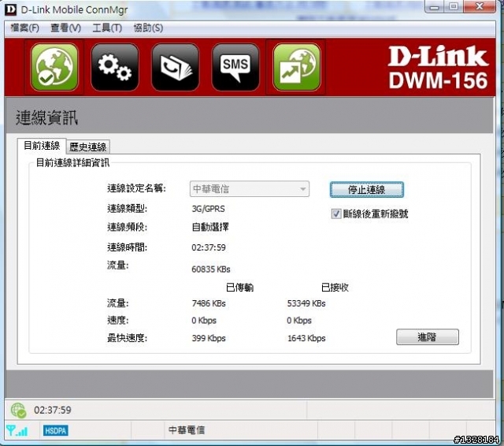
Task: Toggle 斷線後重新撥號 checkbox
Action: (x=336, y=214)
